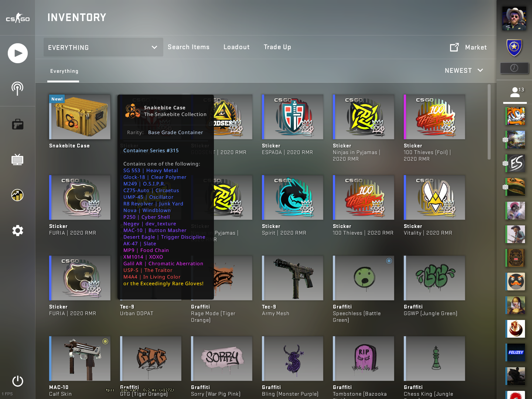Viewport: 532px width, 399px height.
Task: Click the power quit icon
Action: tap(17, 381)
